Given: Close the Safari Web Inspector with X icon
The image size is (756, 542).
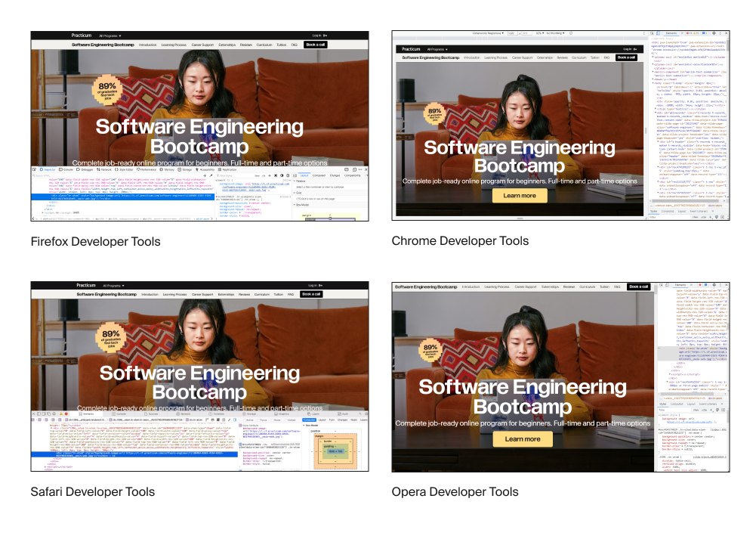Looking at the screenshot, I should (x=34, y=413).
